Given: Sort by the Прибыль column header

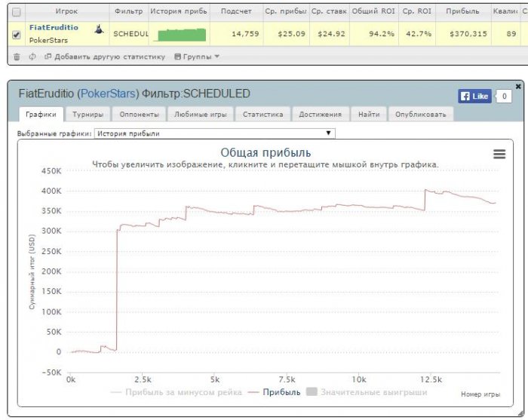Looking at the screenshot, I should point(462,11).
